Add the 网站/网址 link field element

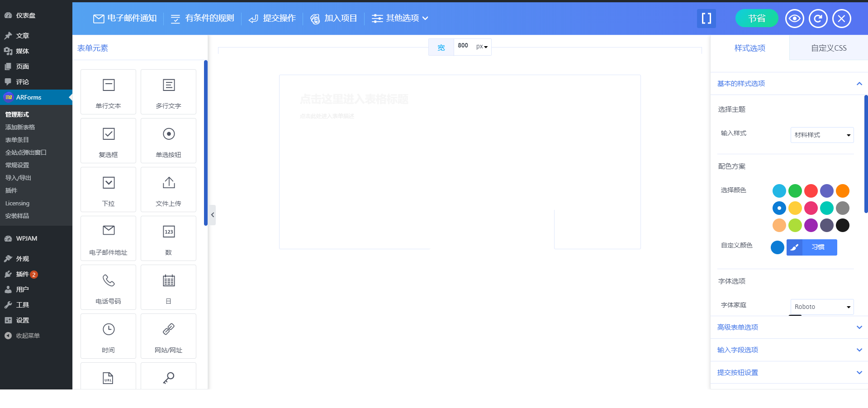(168, 336)
